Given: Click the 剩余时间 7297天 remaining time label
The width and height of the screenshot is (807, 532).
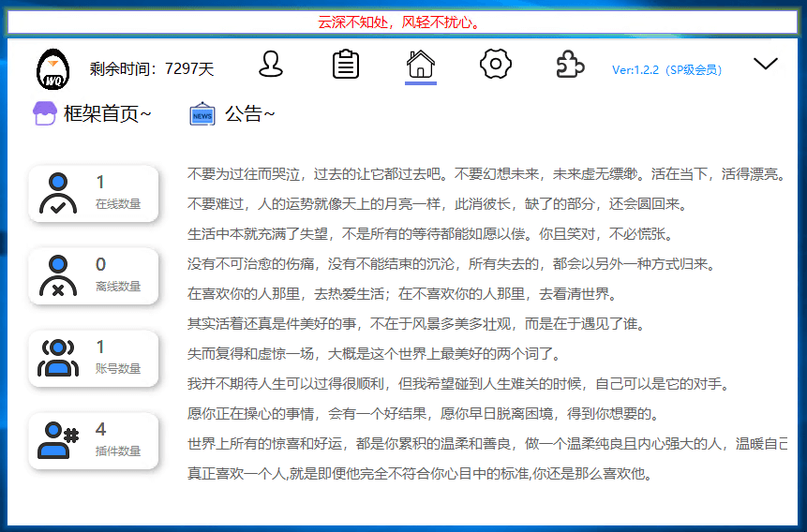Looking at the screenshot, I should click(x=152, y=68).
